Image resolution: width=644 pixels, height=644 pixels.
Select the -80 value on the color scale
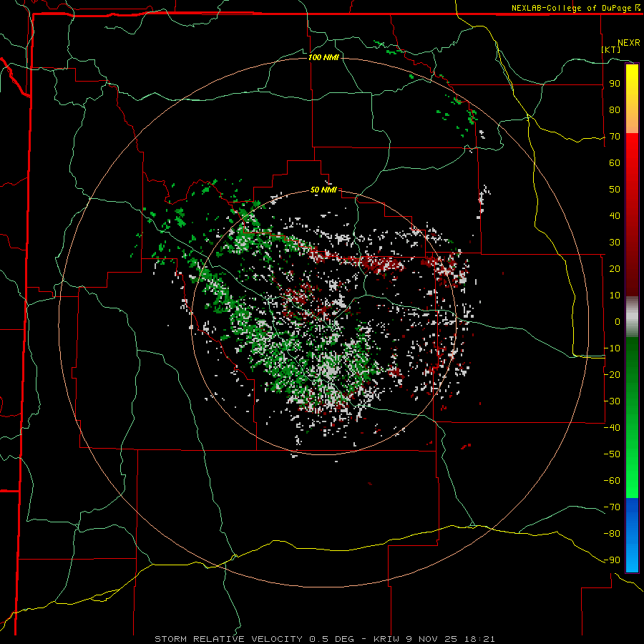click(x=612, y=534)
